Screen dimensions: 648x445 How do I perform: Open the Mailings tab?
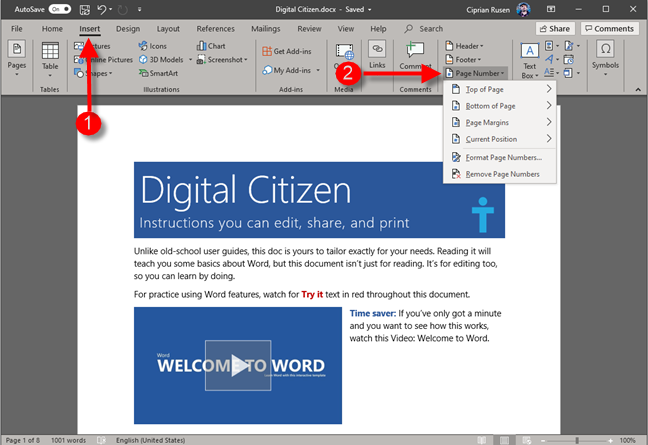266,29
